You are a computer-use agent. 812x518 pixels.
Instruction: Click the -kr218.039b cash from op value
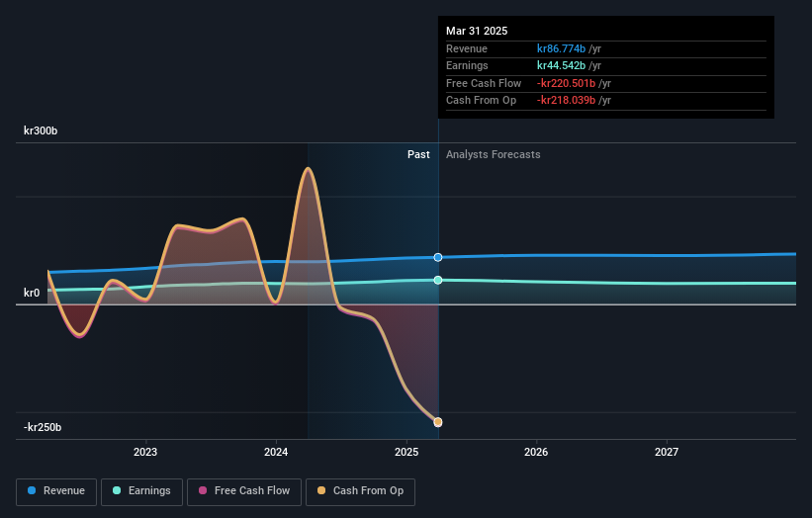[x=566, y=101]
